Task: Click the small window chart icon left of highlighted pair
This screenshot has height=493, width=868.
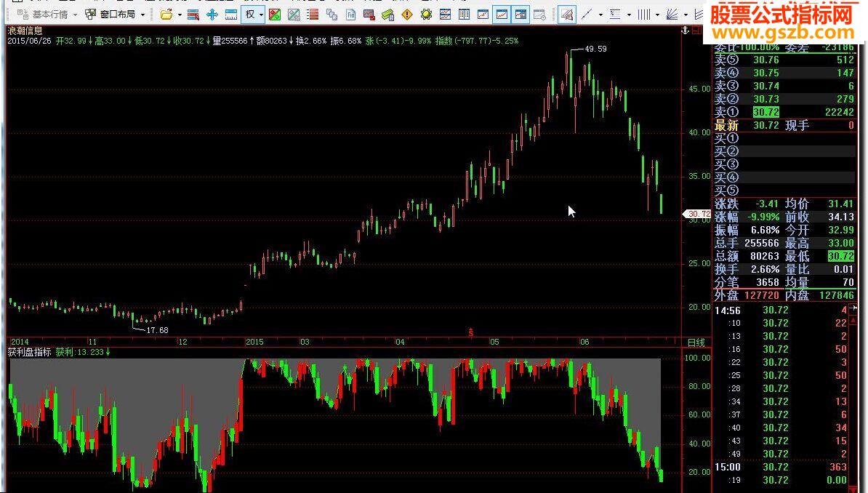Action: (483, 15)
